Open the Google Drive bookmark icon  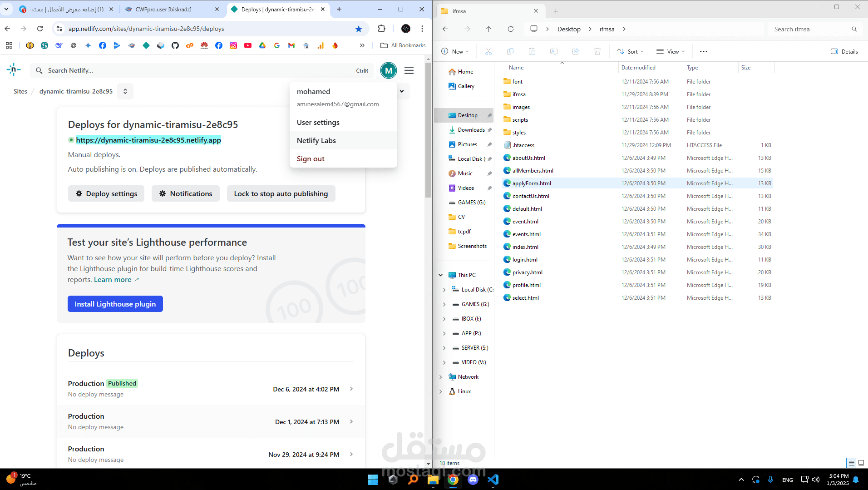point(262,45)
